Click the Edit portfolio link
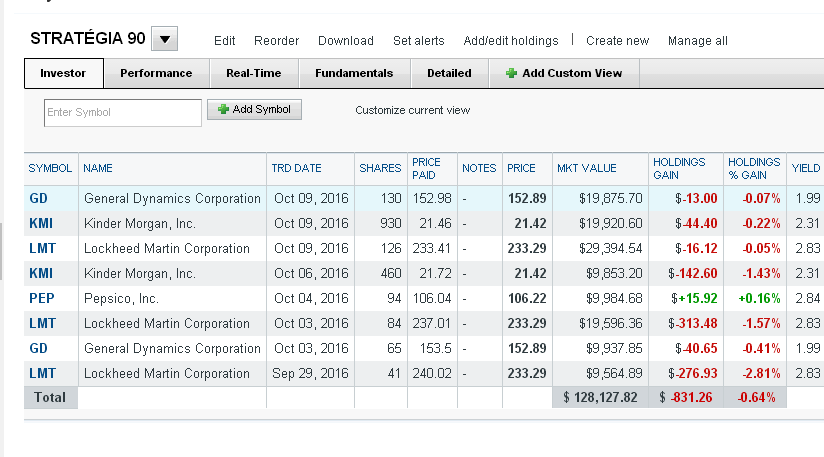This screenshot has width=824, height=457. (x=224, y=41)
